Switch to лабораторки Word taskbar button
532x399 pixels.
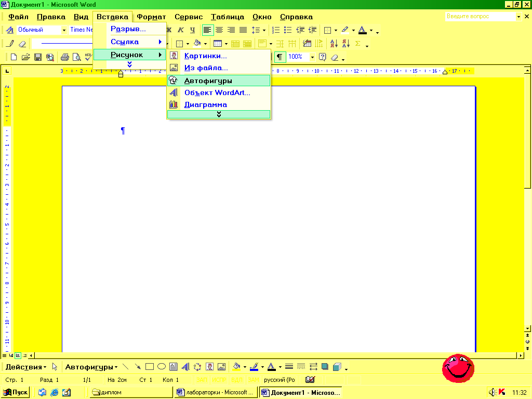pos(216,393)
